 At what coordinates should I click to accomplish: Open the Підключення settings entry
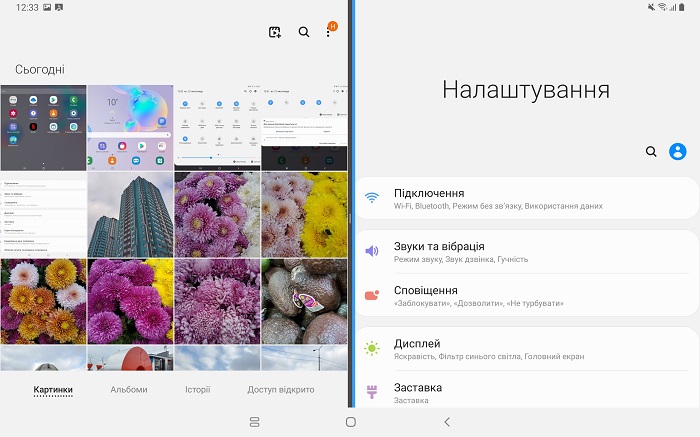527,199
